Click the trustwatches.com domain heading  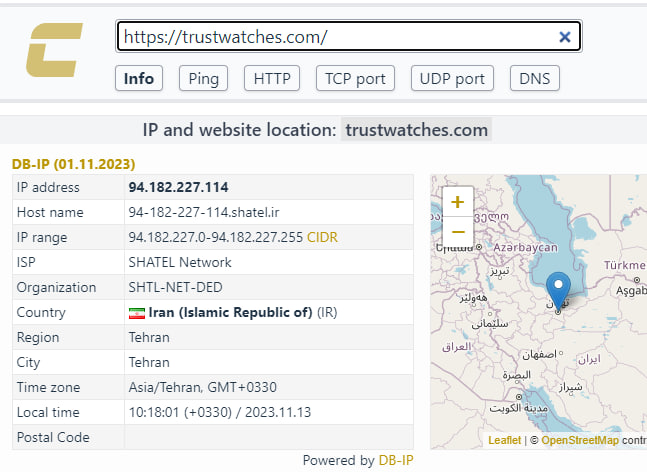point(416,130)
